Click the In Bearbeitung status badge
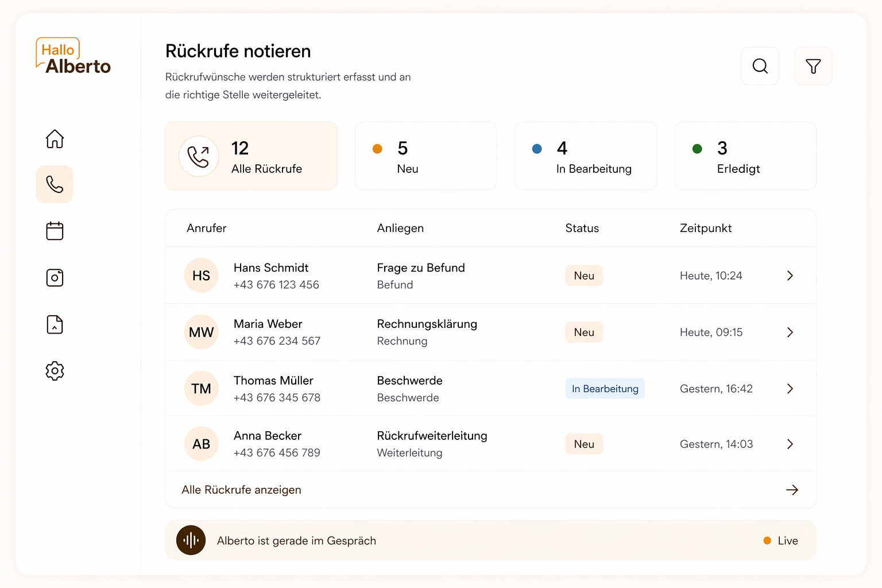The image size is (882, 588). click(605, 389)
